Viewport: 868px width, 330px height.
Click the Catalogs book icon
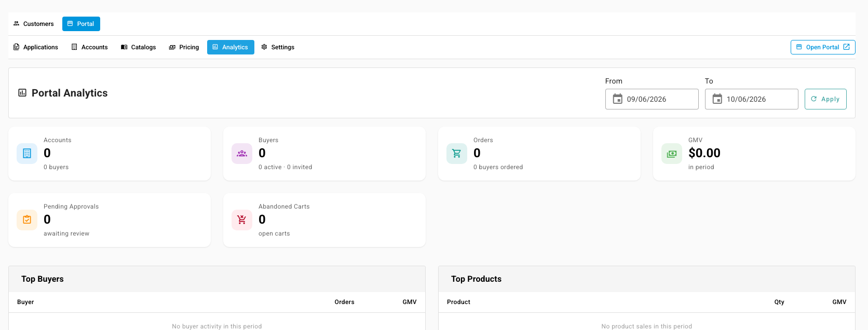coord(124,47)
